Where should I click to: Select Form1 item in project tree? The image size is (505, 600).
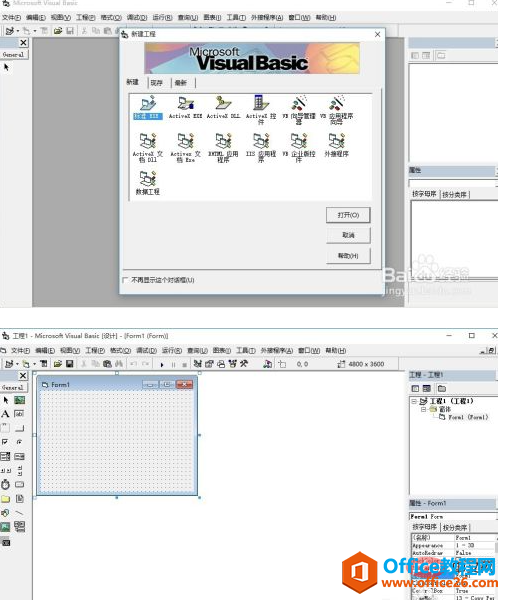(464, 417)
